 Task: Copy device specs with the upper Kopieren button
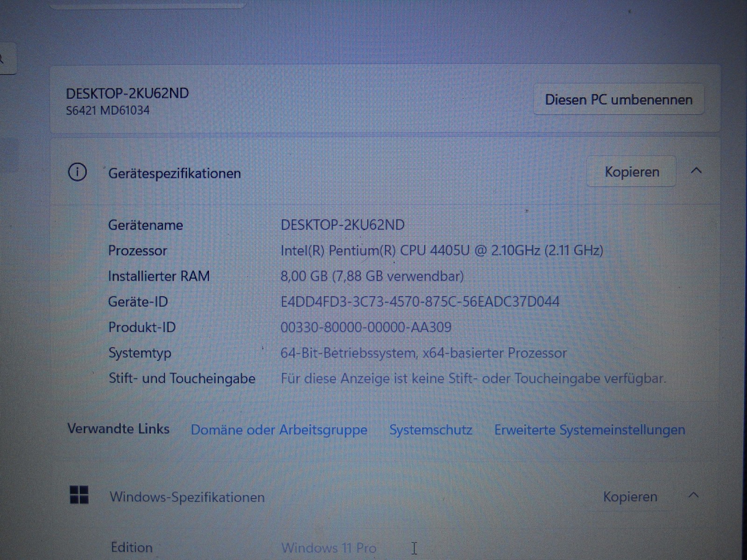(x=632, y=171)
